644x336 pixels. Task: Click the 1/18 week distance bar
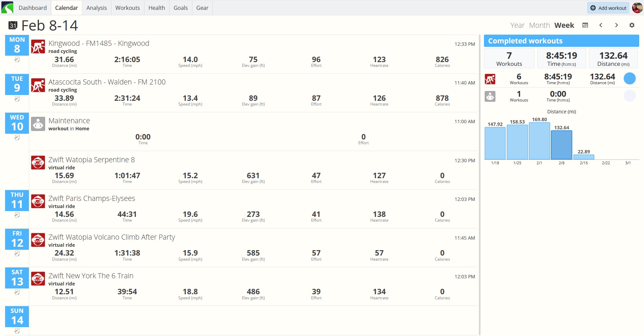495,143
